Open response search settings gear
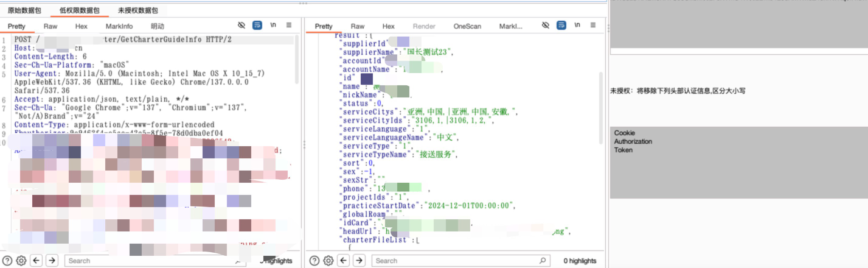This screenshot has height=268, width=868. tap(328, 261)
